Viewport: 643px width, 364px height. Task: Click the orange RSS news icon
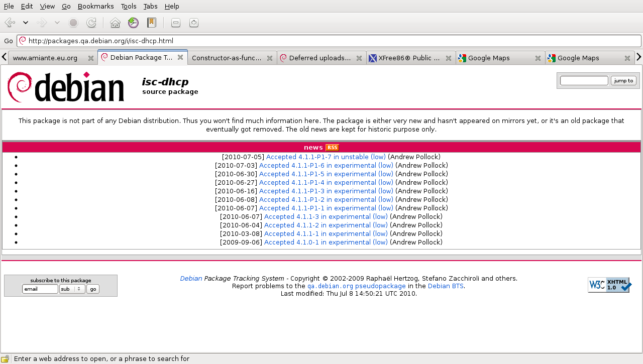click(x=332, y=147)
